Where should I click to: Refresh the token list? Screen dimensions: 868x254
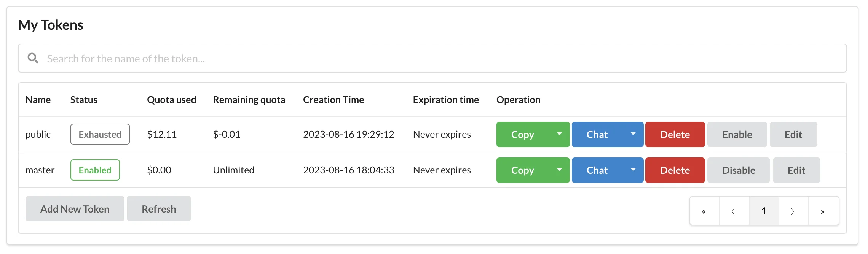pyautogui.click(x=159, y=209)
